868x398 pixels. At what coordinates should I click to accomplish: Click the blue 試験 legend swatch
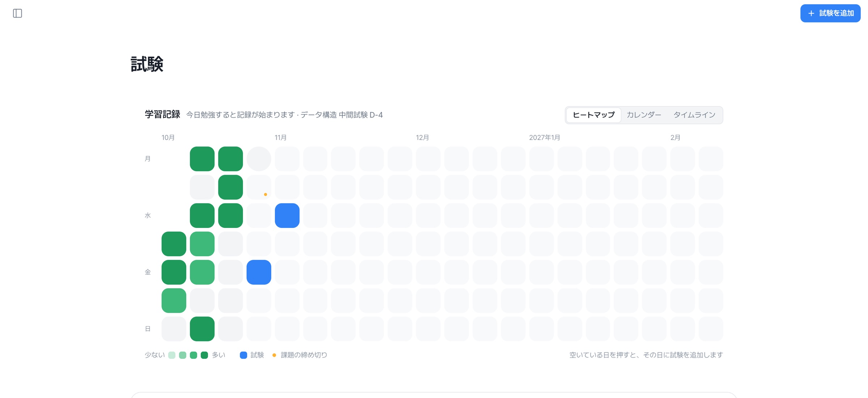pyautogui.click(x=243, y=355)
